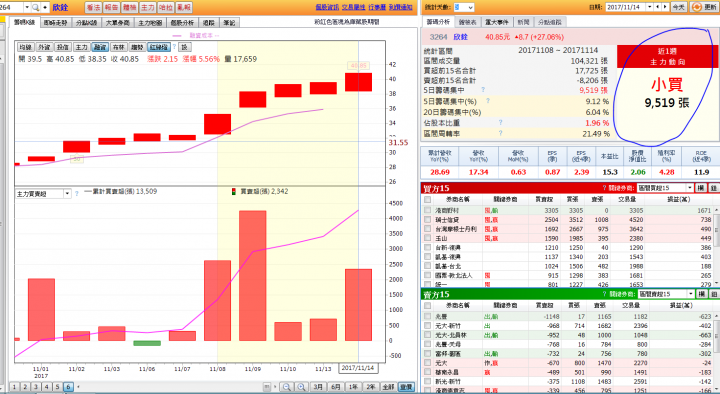Click the list icon left of zoom buttons
The height and width of the screenshot is (394, 720).
[x=267, y=387]
